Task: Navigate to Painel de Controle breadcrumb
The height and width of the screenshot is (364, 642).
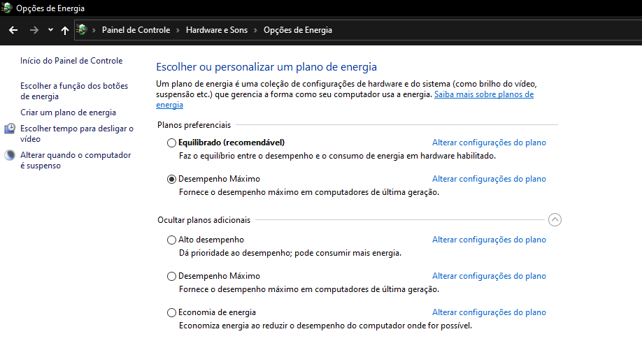Action: tap(136, 30)
